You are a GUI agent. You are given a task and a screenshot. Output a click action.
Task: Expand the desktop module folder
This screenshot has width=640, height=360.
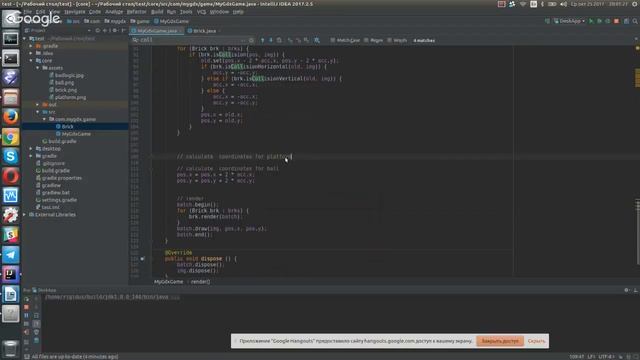(x=31, y=149)
